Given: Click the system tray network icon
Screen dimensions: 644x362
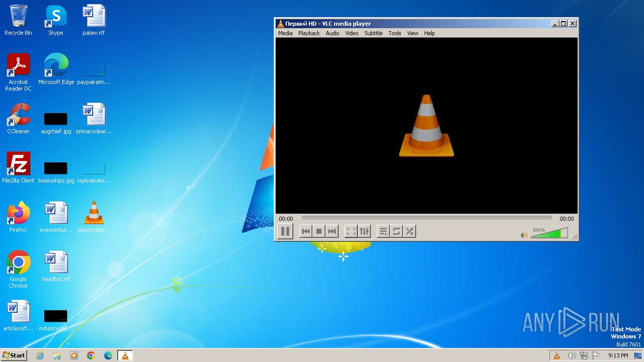Looking at the screenshot, I should pyautogui.click(x=584, y=355).
